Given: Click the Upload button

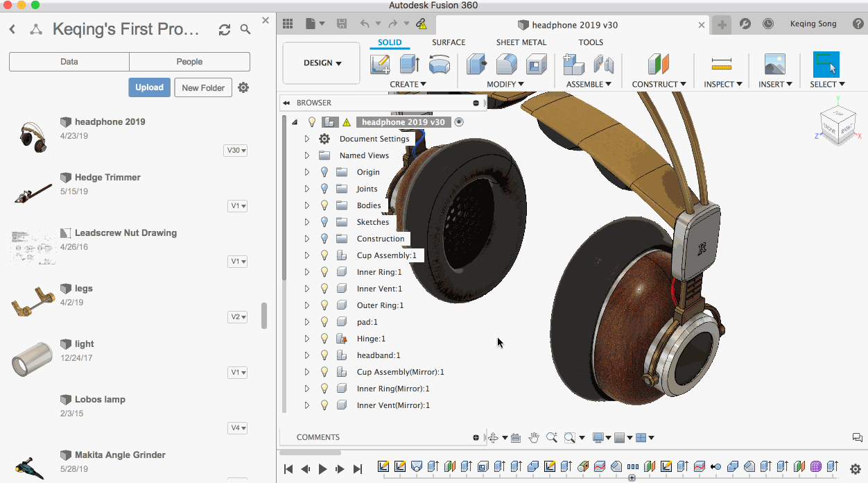Looking at the screenshot, I should tap(149, 87).
